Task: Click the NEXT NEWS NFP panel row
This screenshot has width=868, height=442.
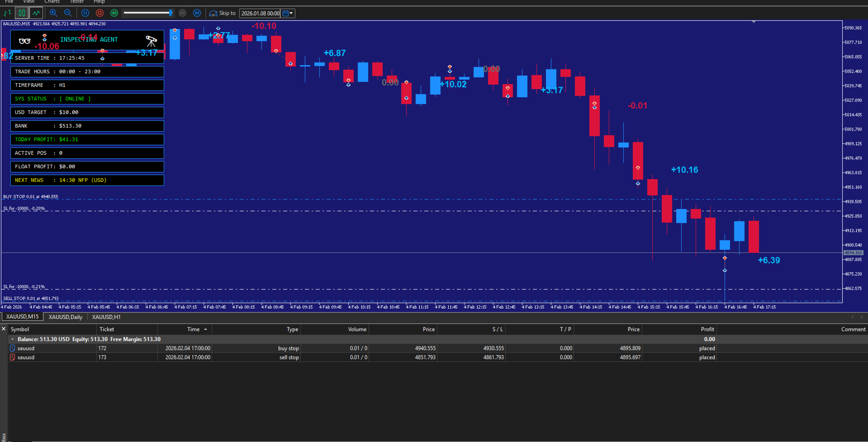Action: point(87,180)
